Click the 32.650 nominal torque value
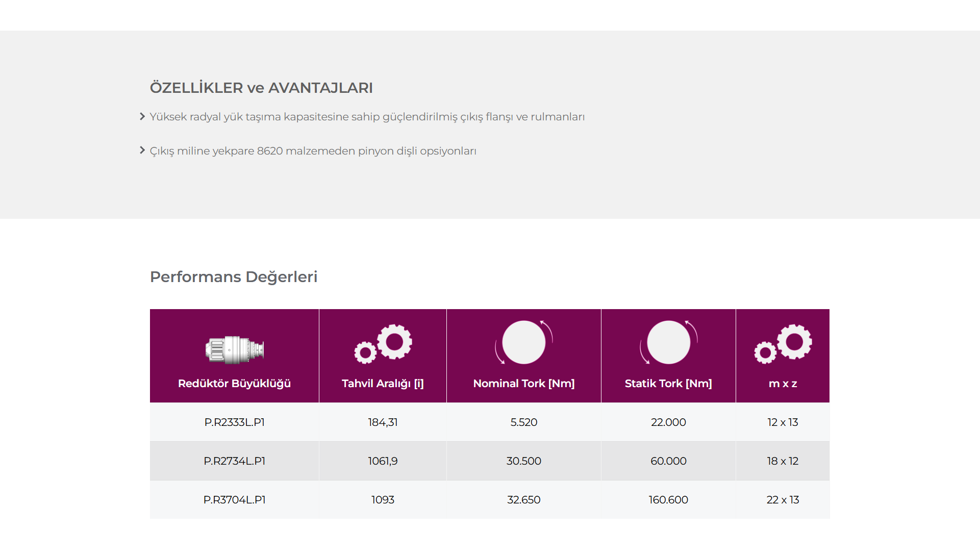Screen dimensions: 980x557 coord(524,500)
